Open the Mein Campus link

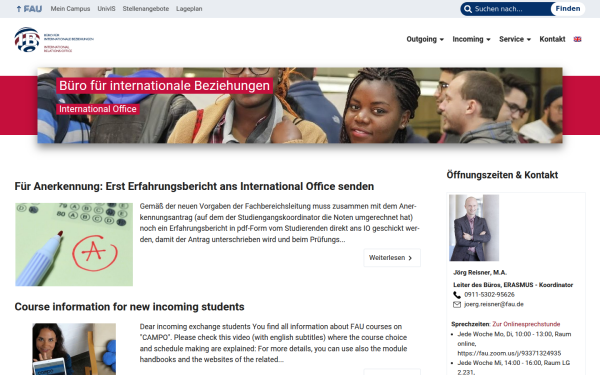pos(70,9)
